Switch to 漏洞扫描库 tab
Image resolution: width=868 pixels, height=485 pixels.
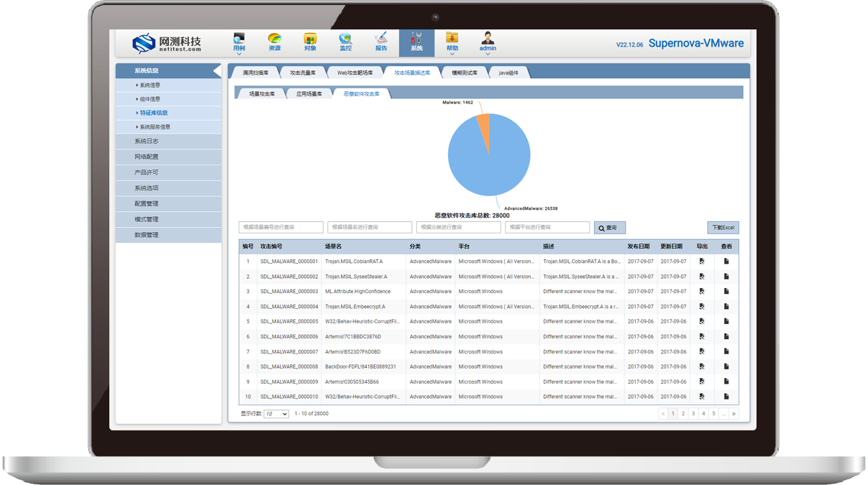pyautogui.click(x=255, y=73)
